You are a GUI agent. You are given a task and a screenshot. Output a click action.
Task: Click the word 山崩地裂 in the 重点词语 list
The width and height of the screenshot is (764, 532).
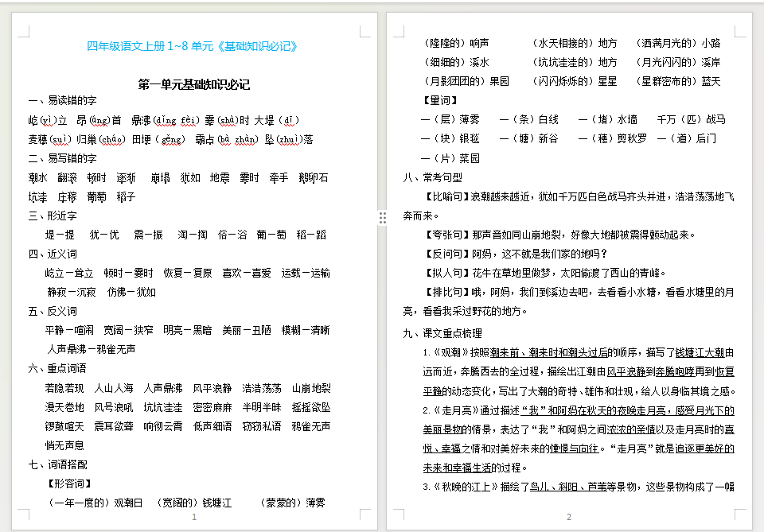point(311,388)
